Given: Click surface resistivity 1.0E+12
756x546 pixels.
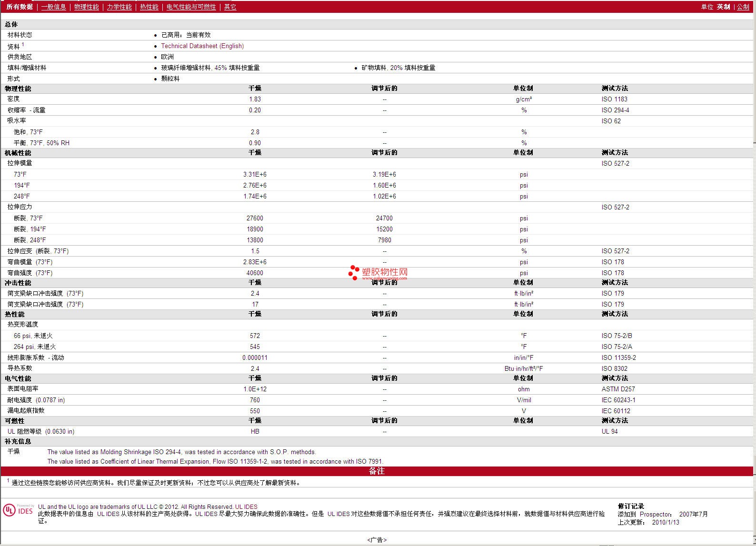Looking at the screenshot, I should pos(255,389).
